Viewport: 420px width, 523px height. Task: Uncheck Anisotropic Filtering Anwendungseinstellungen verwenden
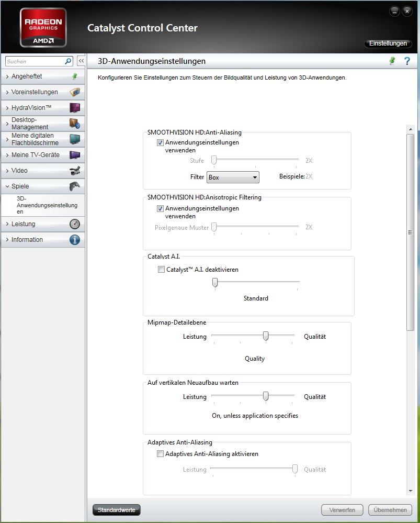[x=161, y=209]
